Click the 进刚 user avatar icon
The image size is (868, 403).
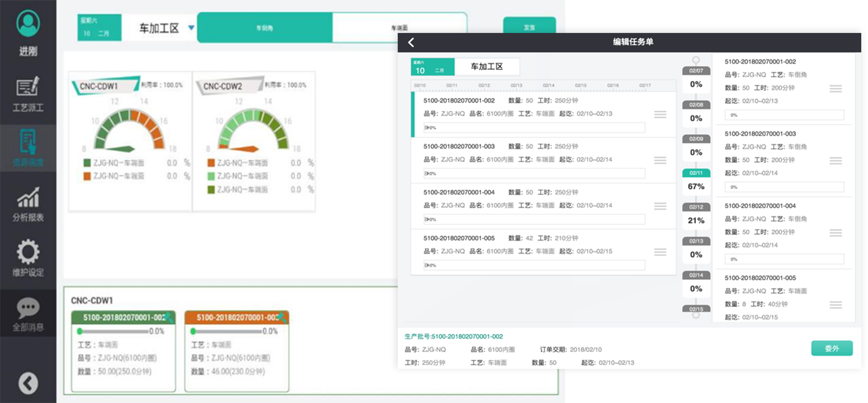point(28,24)
